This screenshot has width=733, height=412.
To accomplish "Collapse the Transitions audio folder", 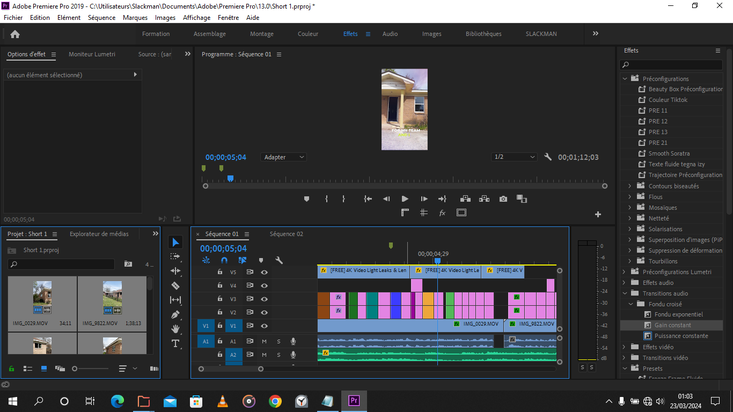I will click(x=625, y=293).
